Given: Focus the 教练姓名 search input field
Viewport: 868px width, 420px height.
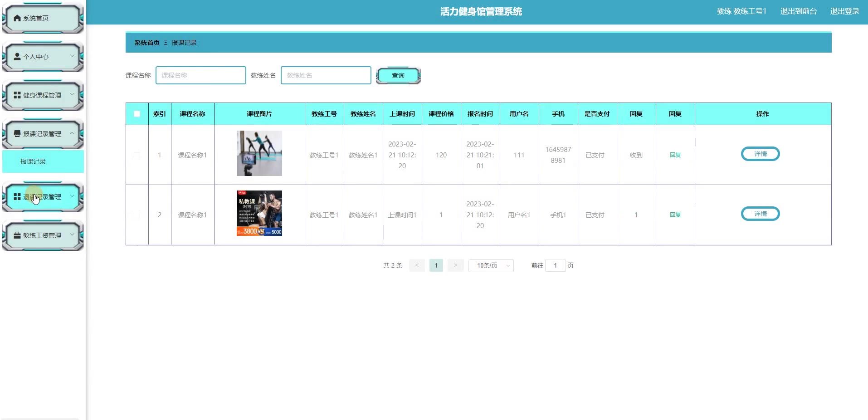Looking at the screenshot, I should tap(326, 75).
